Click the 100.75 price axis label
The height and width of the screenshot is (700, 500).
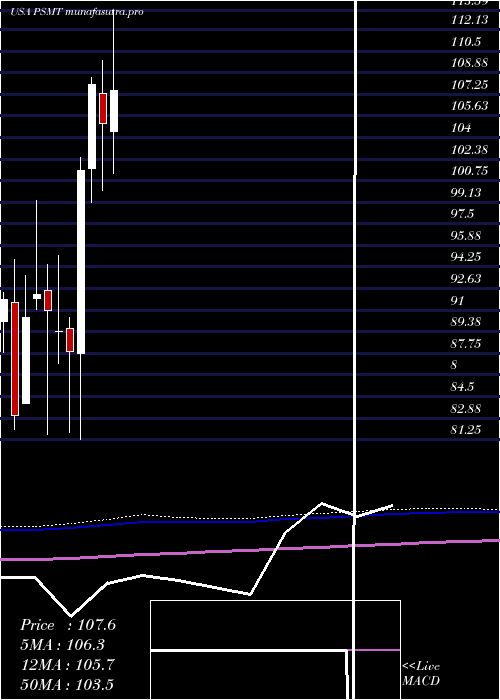(x=470, y=171)
